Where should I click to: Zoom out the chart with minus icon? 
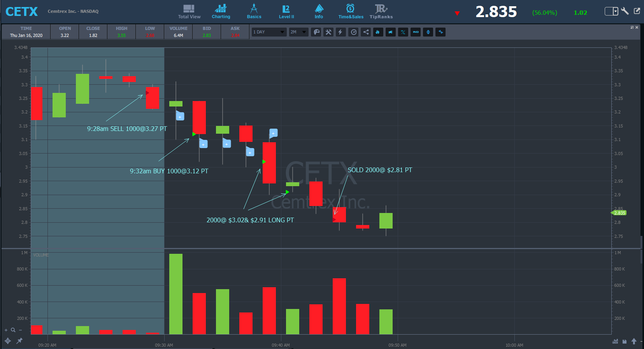pos(20,330)
